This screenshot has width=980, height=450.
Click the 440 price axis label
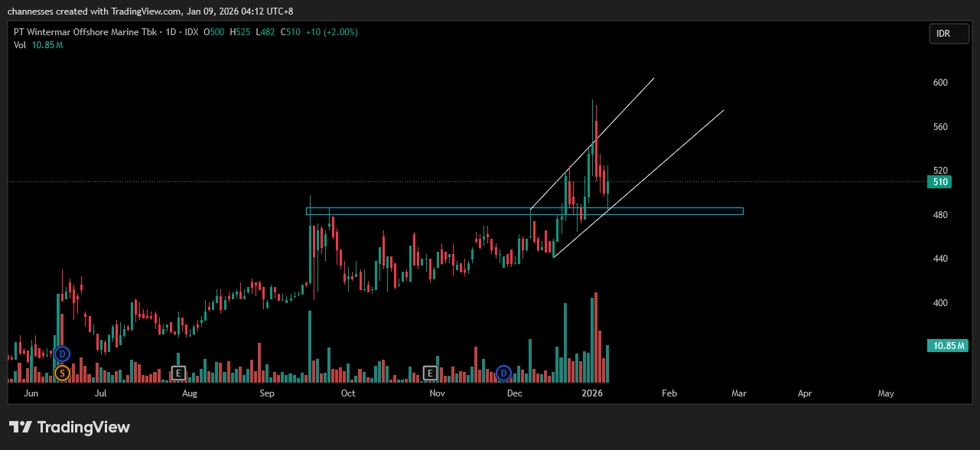940,259
